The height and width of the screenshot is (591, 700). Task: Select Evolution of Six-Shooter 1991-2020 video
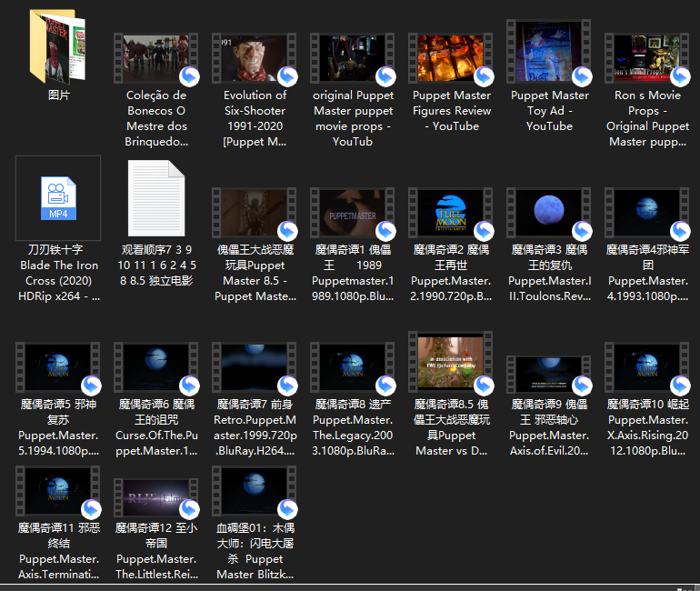tap(254, 58)
